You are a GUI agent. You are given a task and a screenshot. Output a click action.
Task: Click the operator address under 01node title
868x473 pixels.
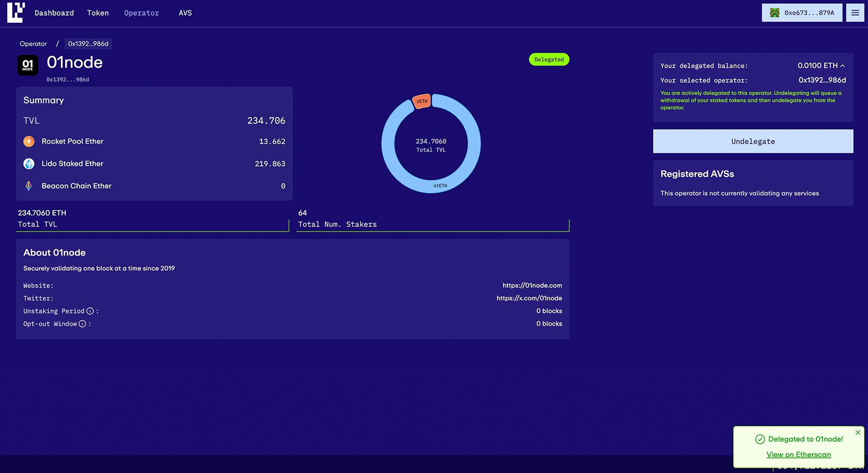click(68, 80)
